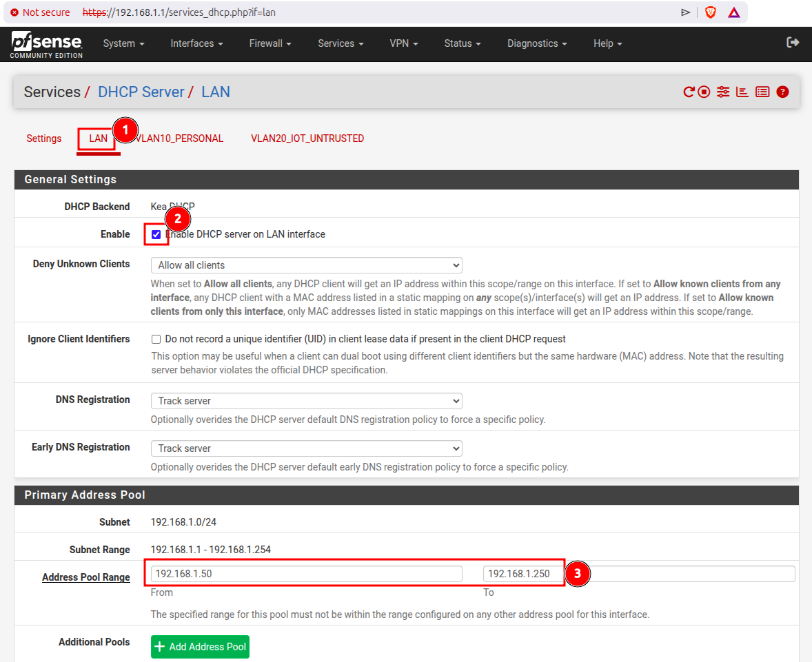
Task: Open the System menu
Action: pyautogui.click(x=123, y=43)
